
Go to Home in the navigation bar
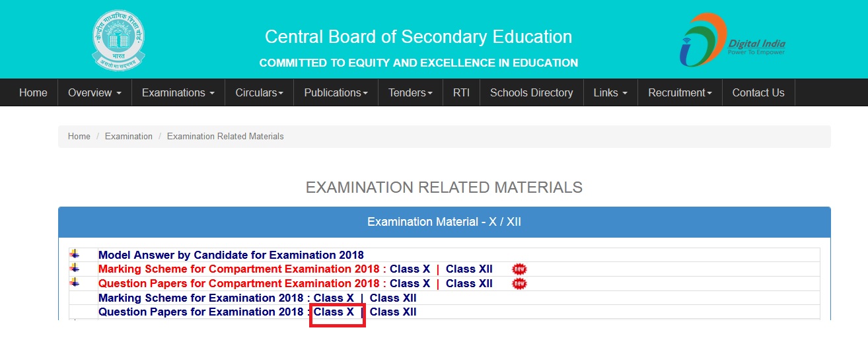33,92
